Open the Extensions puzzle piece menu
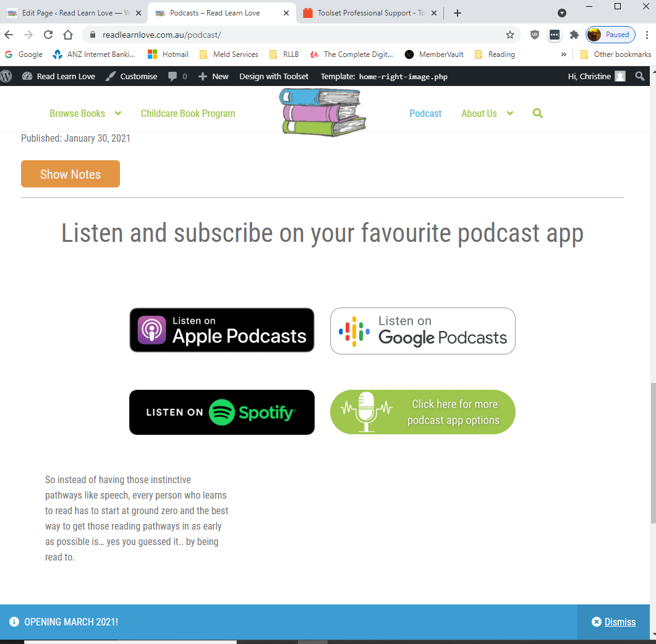The width and height of the screenshot is (656, 644). pos(574,35)
